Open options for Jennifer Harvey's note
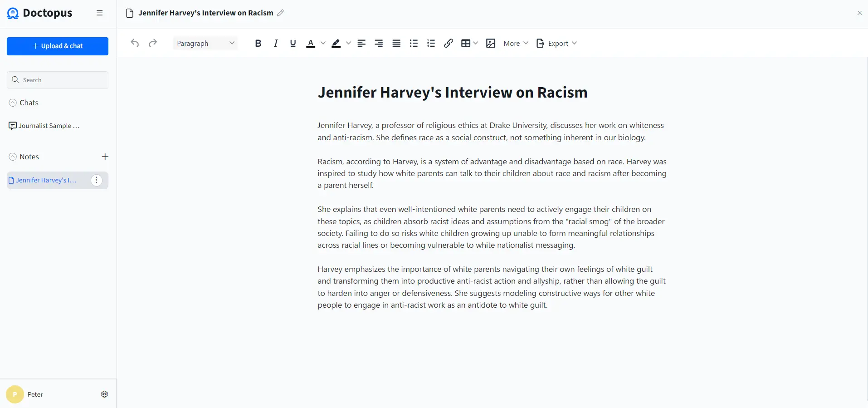Viewport: 868px width, 408px height. click(96, 180)
